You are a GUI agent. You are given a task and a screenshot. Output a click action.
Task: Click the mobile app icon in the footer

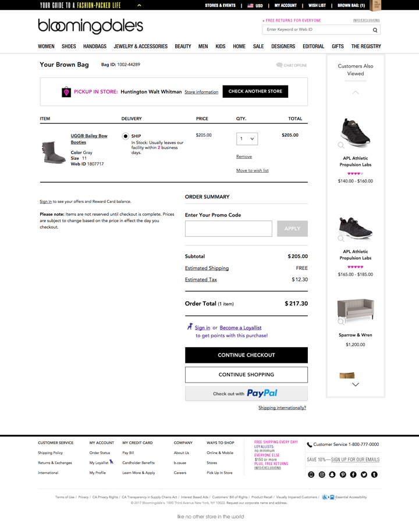click(x=311, y=474)
